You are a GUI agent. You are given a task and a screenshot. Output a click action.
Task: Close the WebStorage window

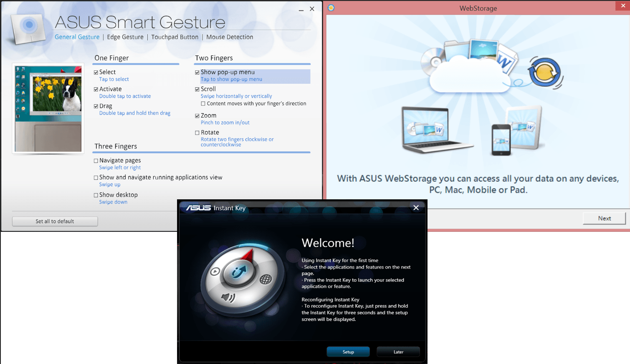623,5
